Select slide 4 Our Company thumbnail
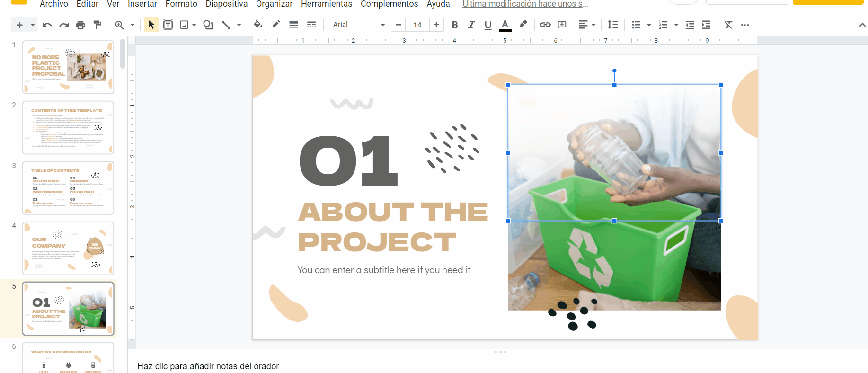This screenshot has height=373, width=868. point(68,248)
